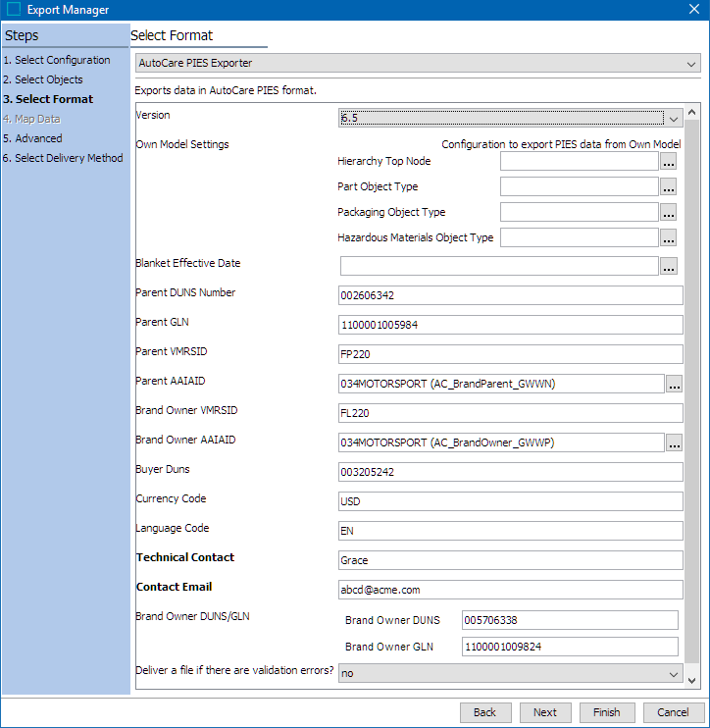Browse for Hazardous Materials Object Type
The width and height of the screenshot is (710, 728).
[669, 238]
